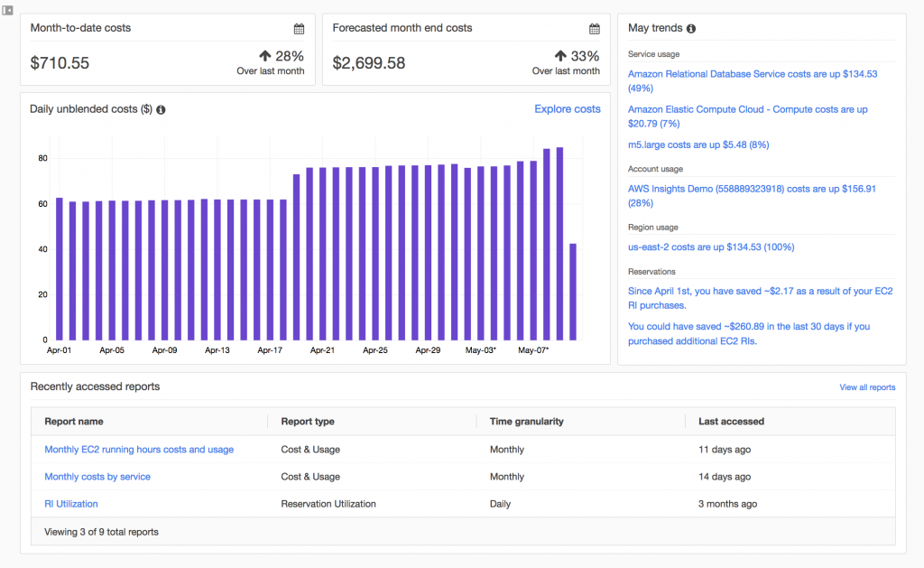Image resolution: width=924 pixels, height=568 pixels.
Task: Click the Apr-01 bar in the cost chart
Action: click(x=60, y=266)
